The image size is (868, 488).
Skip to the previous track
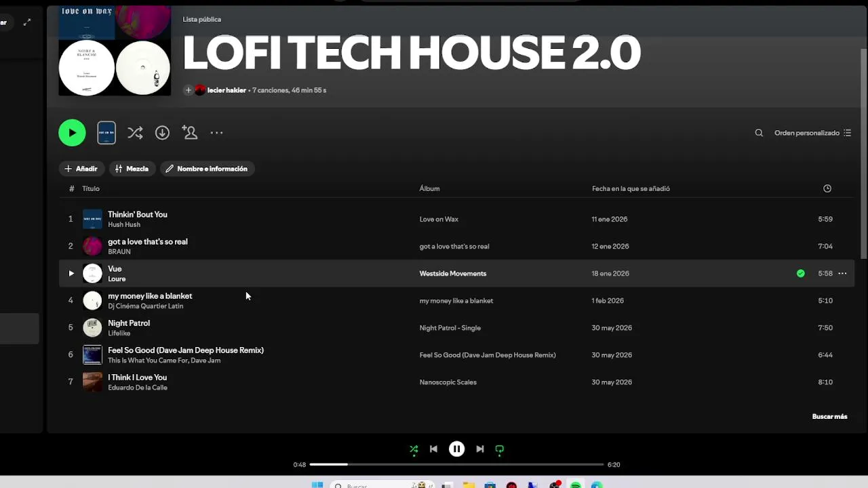(x=433, y=449)
